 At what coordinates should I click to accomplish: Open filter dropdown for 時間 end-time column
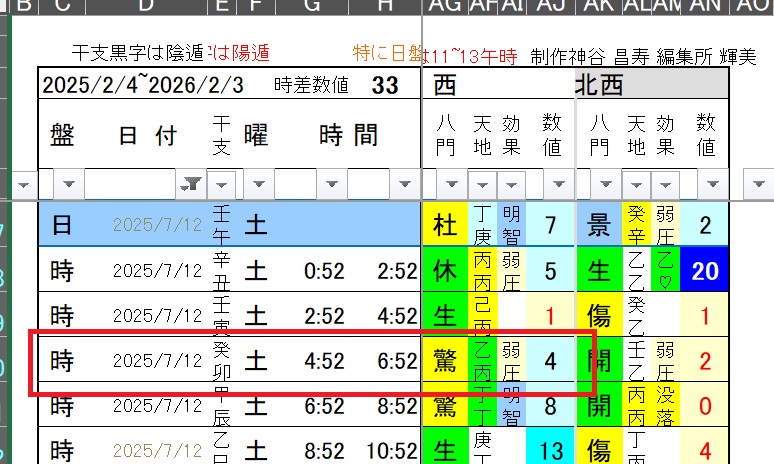pyautogui.click(x=404, y=184)
